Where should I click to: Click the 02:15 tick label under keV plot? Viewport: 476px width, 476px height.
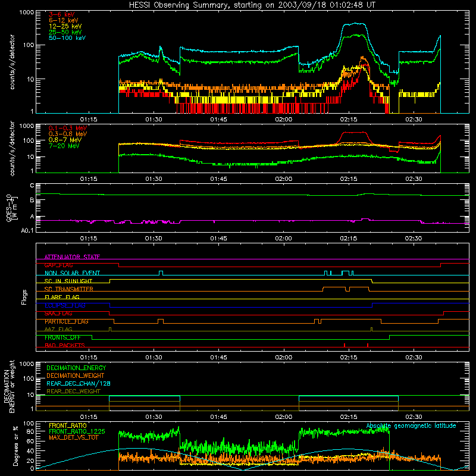tap(349, 120)
